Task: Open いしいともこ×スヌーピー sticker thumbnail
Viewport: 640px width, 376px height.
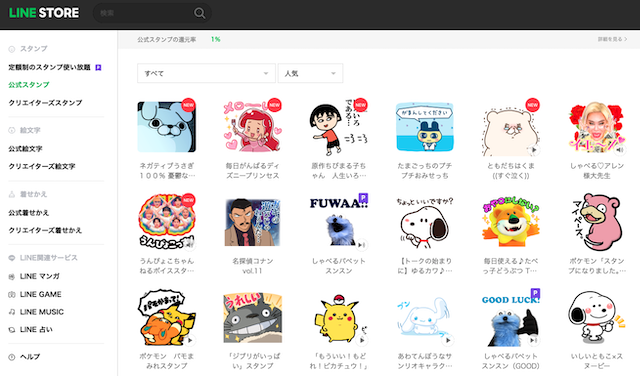Action: coord(597,317)
